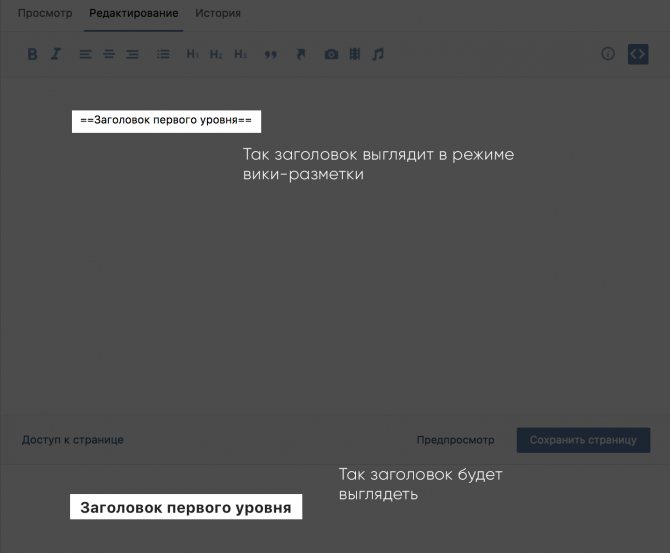Add a video with the film icon
Image resolution: width=670 pixels, height=553 pixels.
(x=355, y=54)
